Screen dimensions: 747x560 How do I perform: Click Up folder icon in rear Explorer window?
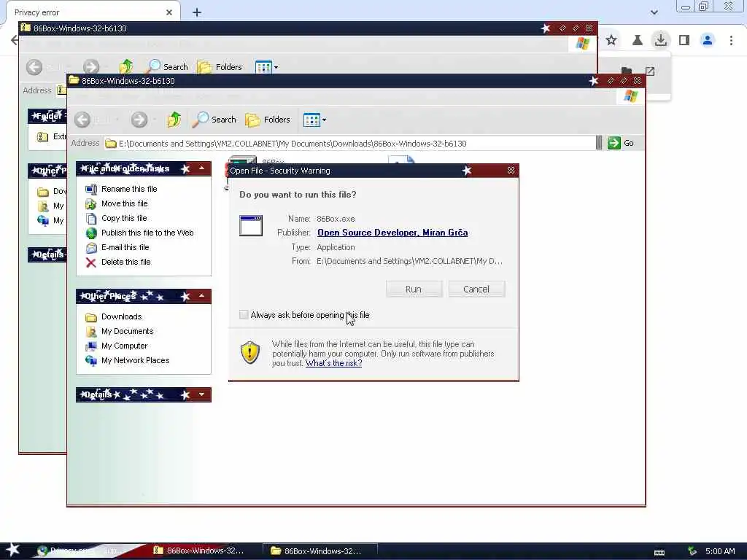125,66
